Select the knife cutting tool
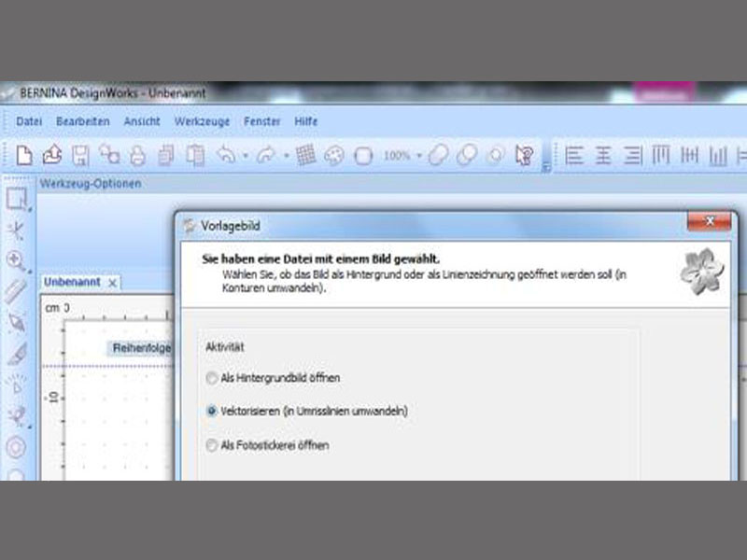This screenshot has height=560, width=747. pos(17,354)
